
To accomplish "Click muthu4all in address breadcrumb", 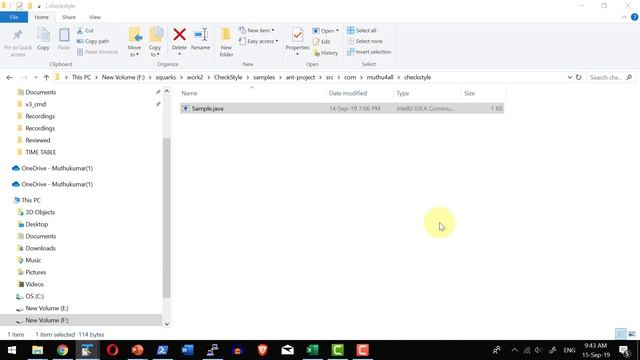I will [380, 77].
